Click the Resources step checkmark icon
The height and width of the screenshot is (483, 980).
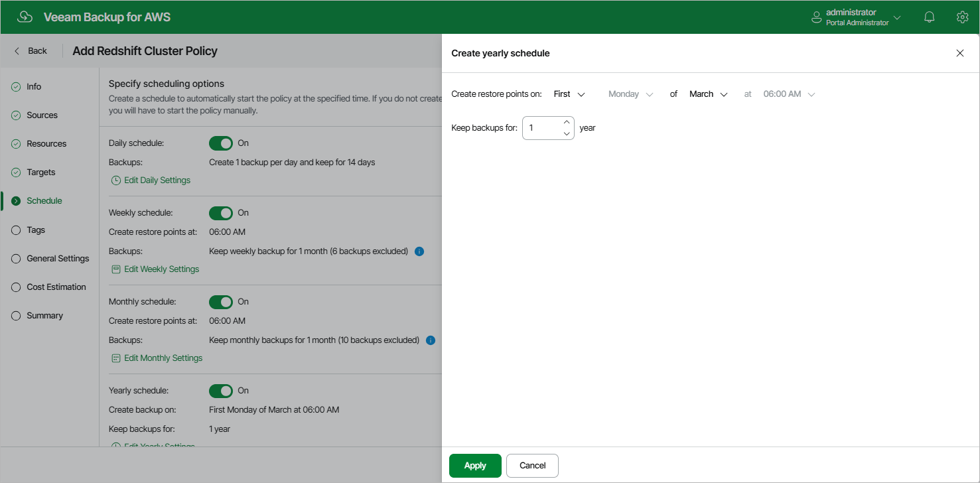(x=17, y=144)
